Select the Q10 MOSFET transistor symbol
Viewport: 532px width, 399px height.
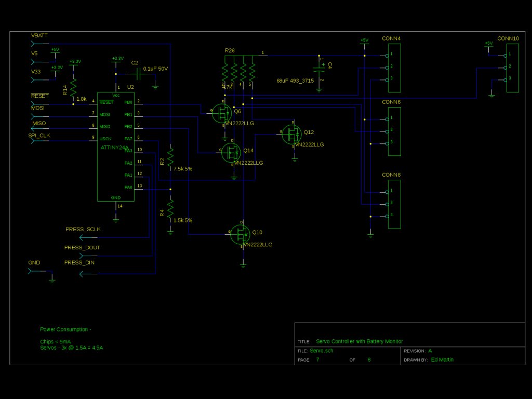[240, 234]
